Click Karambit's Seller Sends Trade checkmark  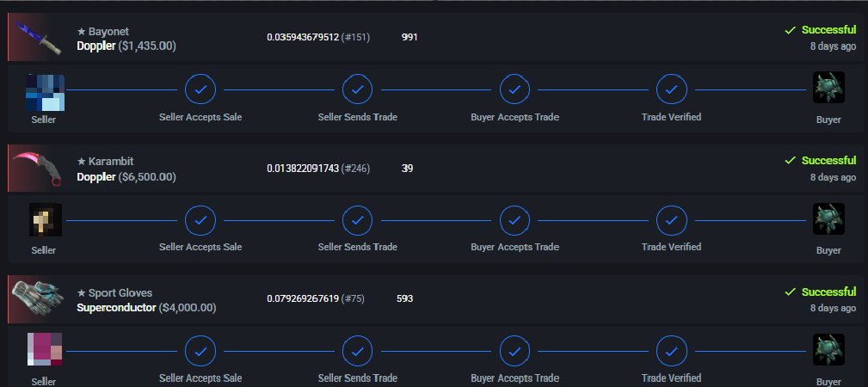click(x=358, y=220)
